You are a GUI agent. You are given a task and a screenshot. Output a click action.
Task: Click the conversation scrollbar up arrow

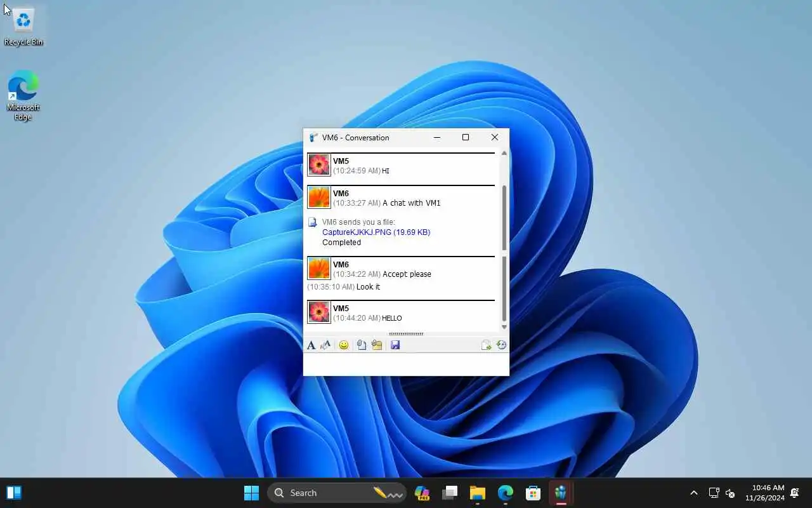tap(504, 153)
